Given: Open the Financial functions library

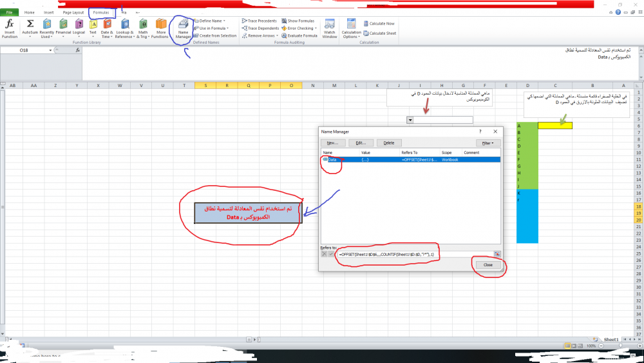Looking at the screenshot, I should pos(63,28).
